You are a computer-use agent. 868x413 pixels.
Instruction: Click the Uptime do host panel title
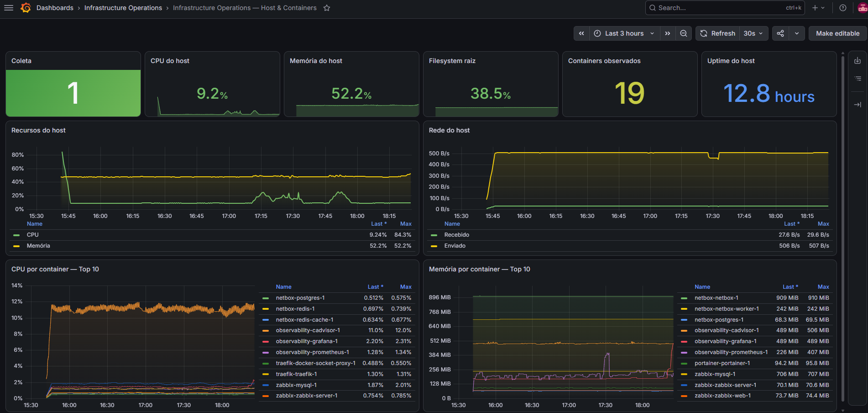[x=731, y=61]
